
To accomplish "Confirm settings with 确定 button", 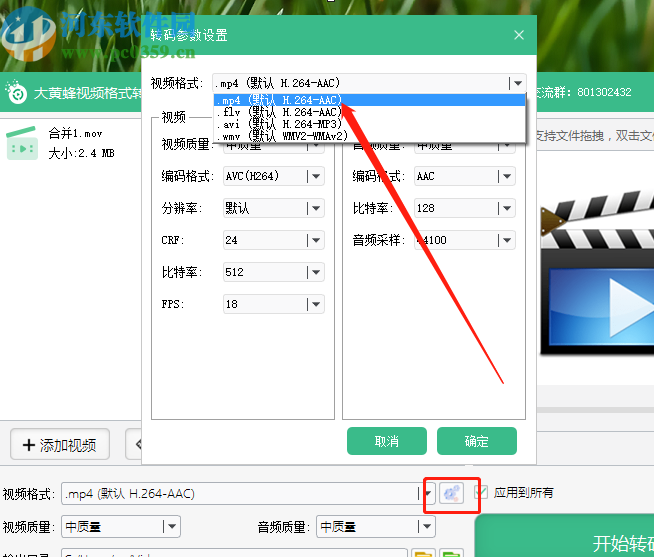I will 477,441.
